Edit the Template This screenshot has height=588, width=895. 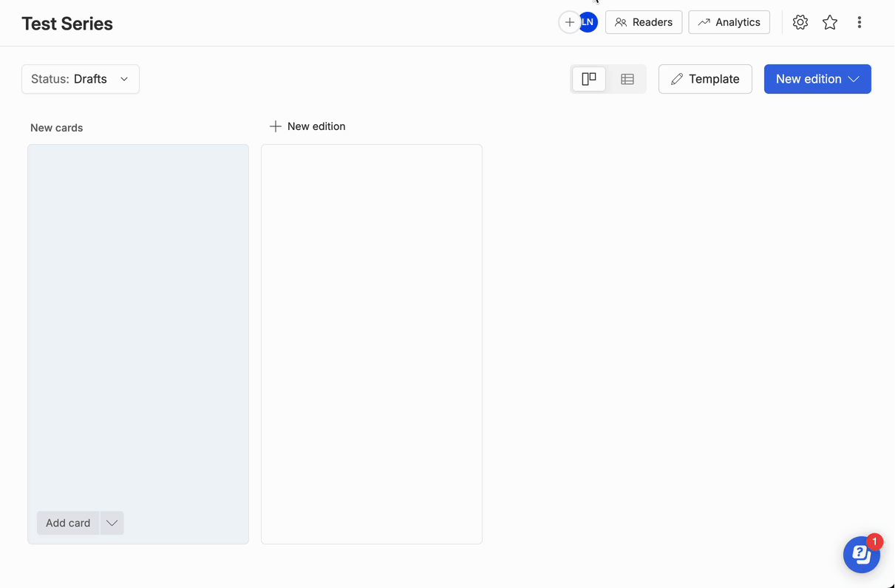pyautogui.click(x=705, y=79)
